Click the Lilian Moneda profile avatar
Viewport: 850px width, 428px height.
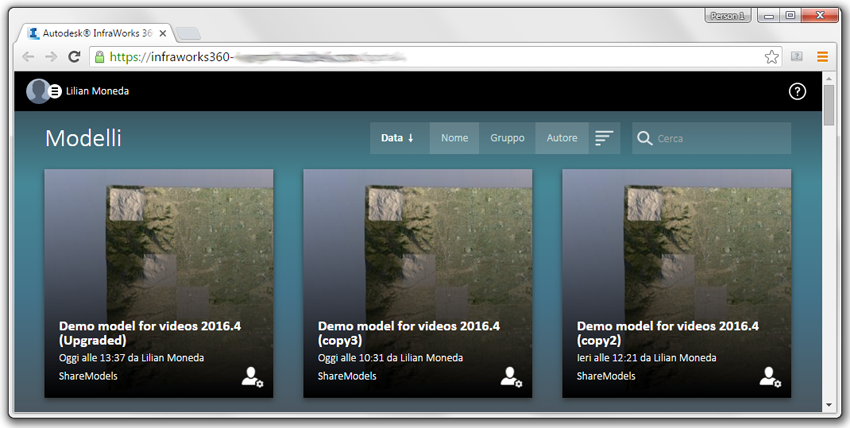pyautogui.click(x=37, y=91)
